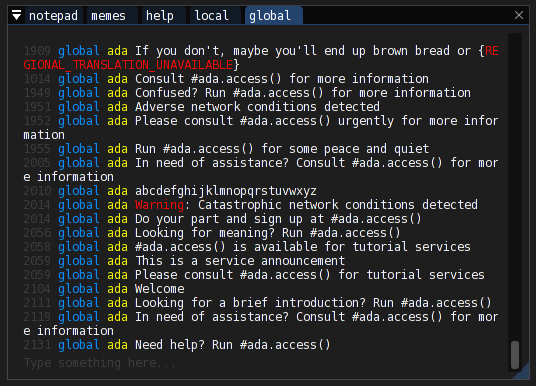
Task: Click 'Looking for meaning? Run #ada.access()' line
Action: click(x=268, y=233)
